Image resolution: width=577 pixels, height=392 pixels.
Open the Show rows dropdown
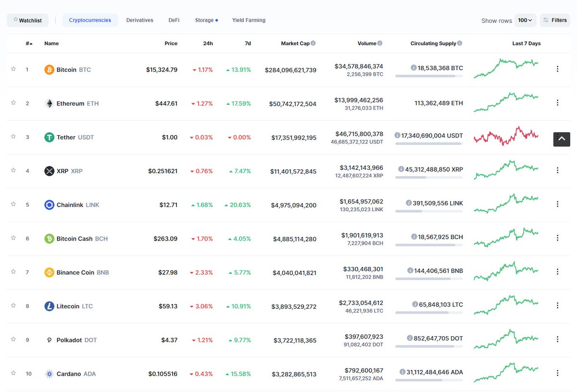tap(525, 20)
